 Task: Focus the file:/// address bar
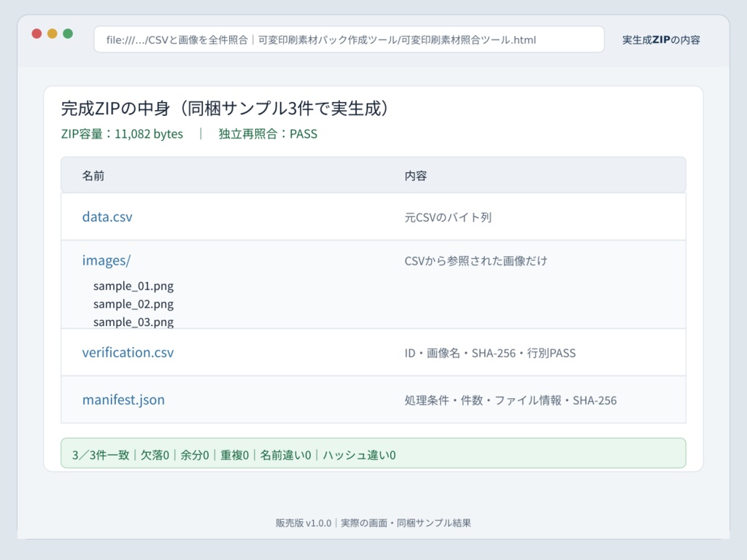point(349,39)
